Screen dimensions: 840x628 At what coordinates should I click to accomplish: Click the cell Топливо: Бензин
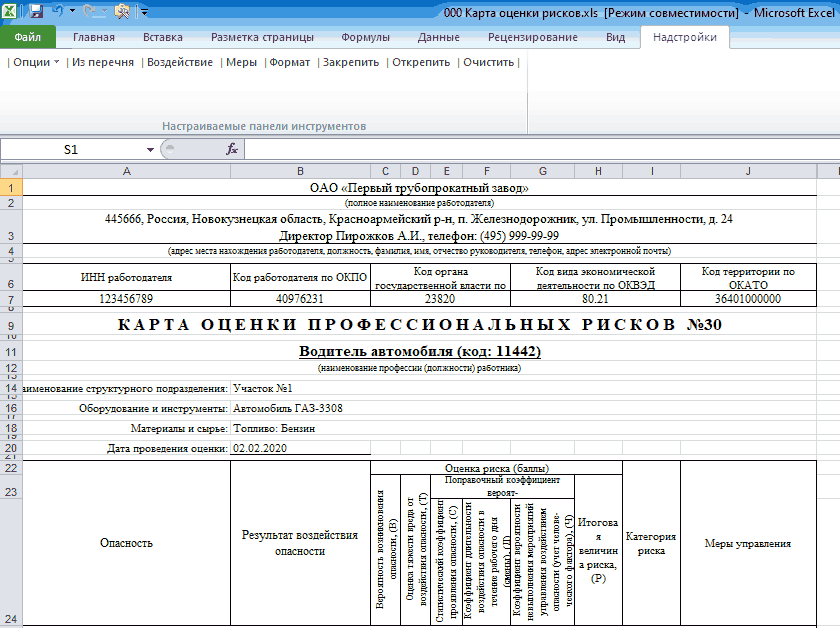(274, 429)
